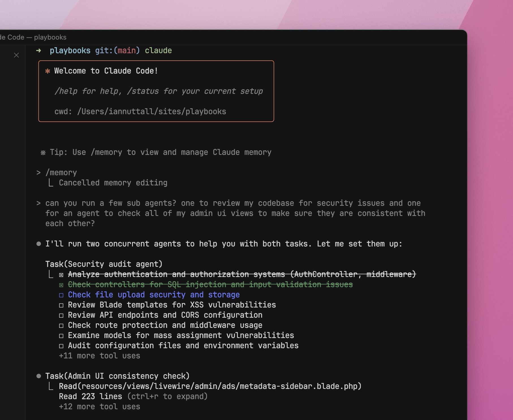Click the green prompt arrow before playbooks

tap(39, 51)
